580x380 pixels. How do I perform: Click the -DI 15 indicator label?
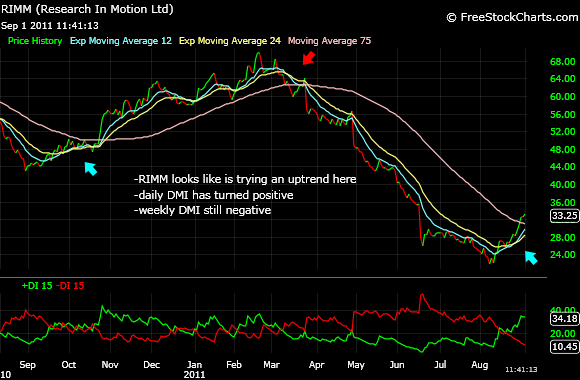point(70,286)
